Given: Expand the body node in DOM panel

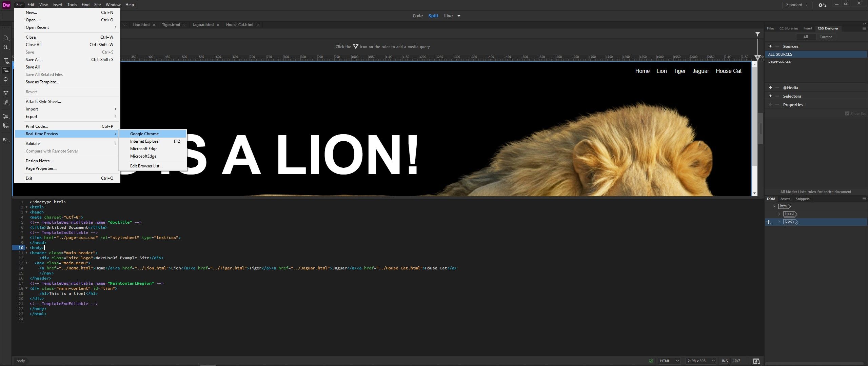Looking at the screenshot, I should [779, 222].
